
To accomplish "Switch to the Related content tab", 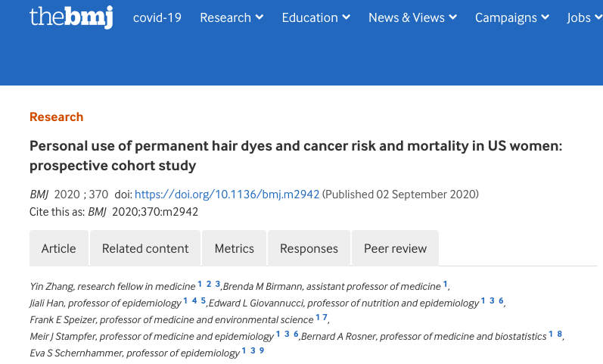I will (x=145, y=248).
